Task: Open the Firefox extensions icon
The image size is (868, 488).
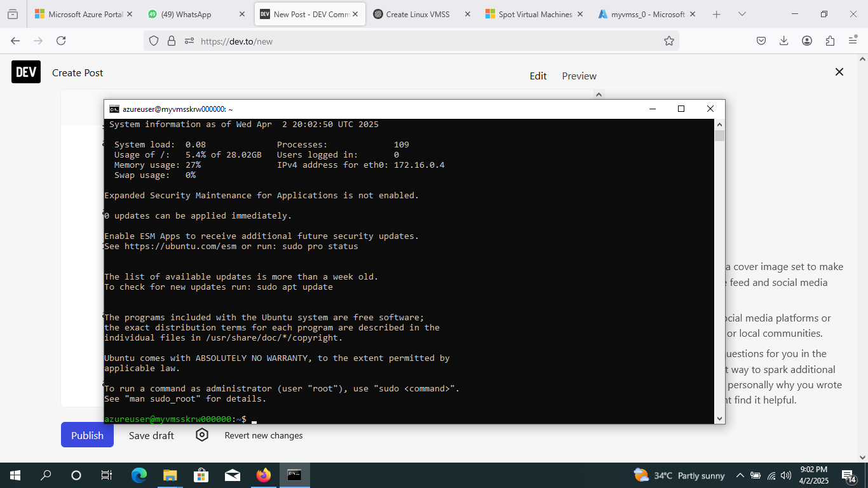Action: tap(830, 41)
